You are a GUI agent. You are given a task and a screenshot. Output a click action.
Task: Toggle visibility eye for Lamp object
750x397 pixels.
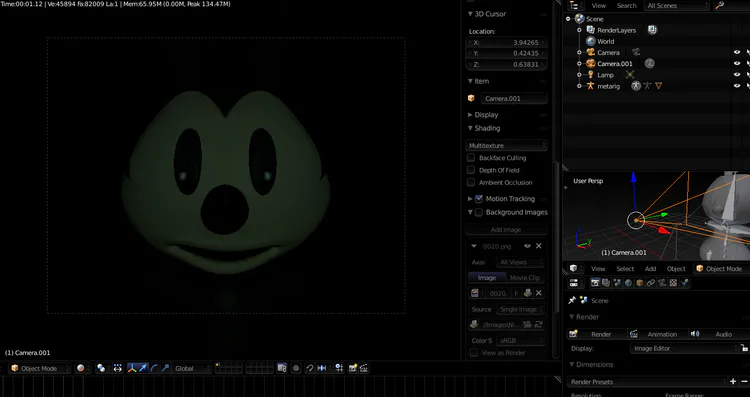click(737, 75)
